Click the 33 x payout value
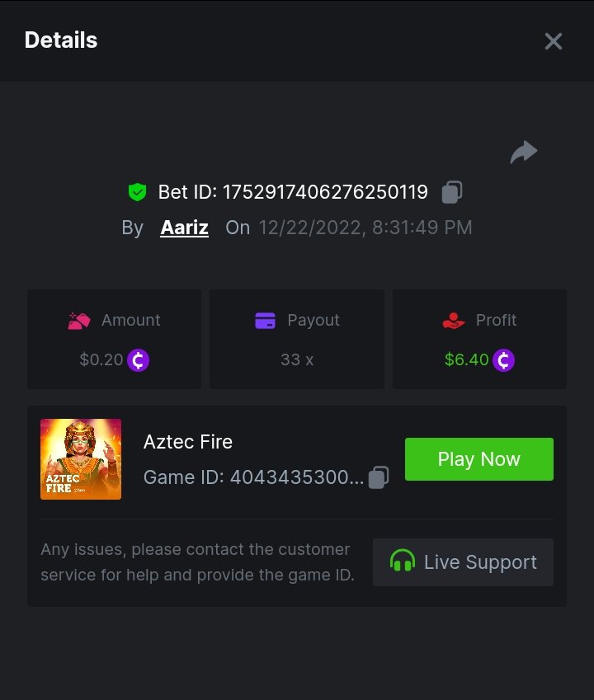Image resolution: width=594 pixels, height=700 pixels. coord(297,360)
